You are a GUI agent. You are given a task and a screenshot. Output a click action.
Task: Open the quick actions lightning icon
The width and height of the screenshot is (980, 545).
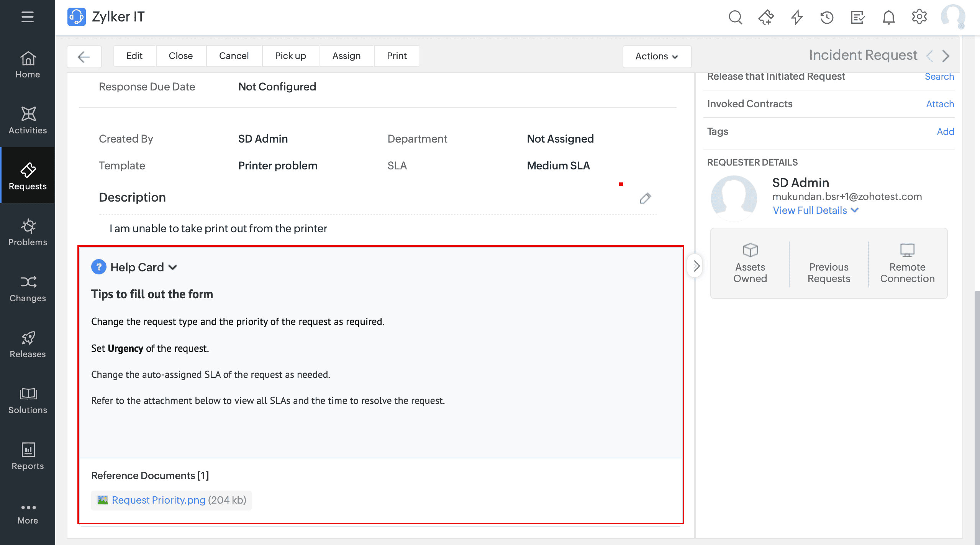pyautogui.click(x=796, y=17)
